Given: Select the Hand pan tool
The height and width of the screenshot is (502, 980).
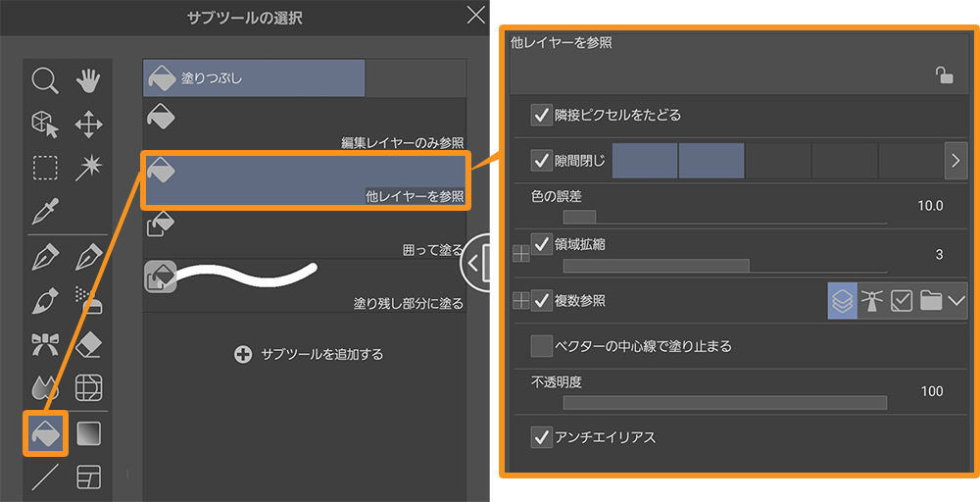Looking at the screenshot, I should click(x=89, y=80).
